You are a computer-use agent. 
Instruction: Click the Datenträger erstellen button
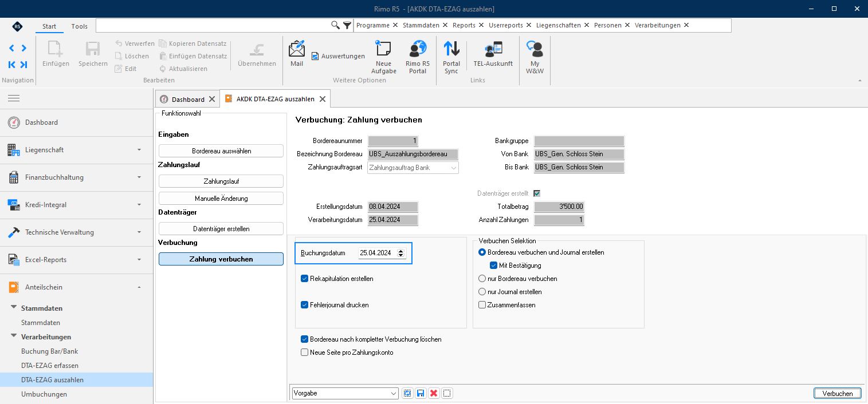(x=221, y=229)
